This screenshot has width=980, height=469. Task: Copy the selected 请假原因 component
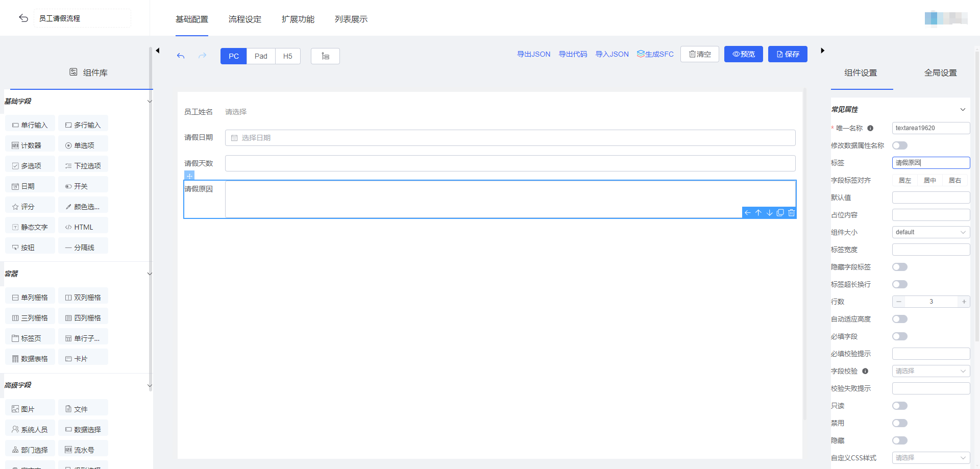(x=780, y=213)
